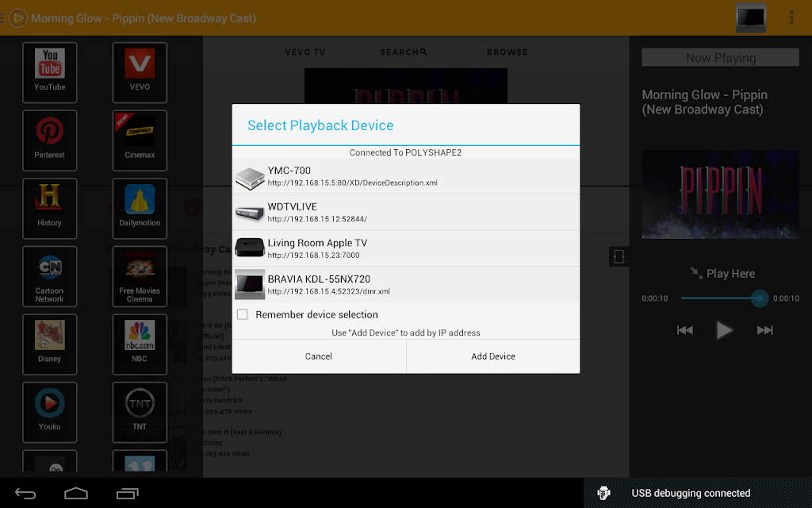Toggle the side panel expand handle

pyautogui.click(x=619, y=256)
